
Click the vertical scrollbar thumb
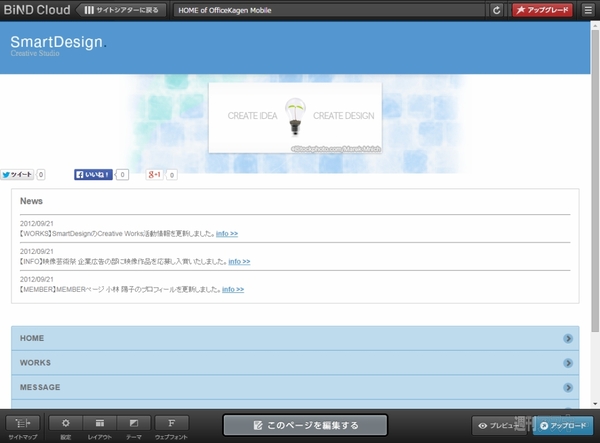(x=595, y=180)
